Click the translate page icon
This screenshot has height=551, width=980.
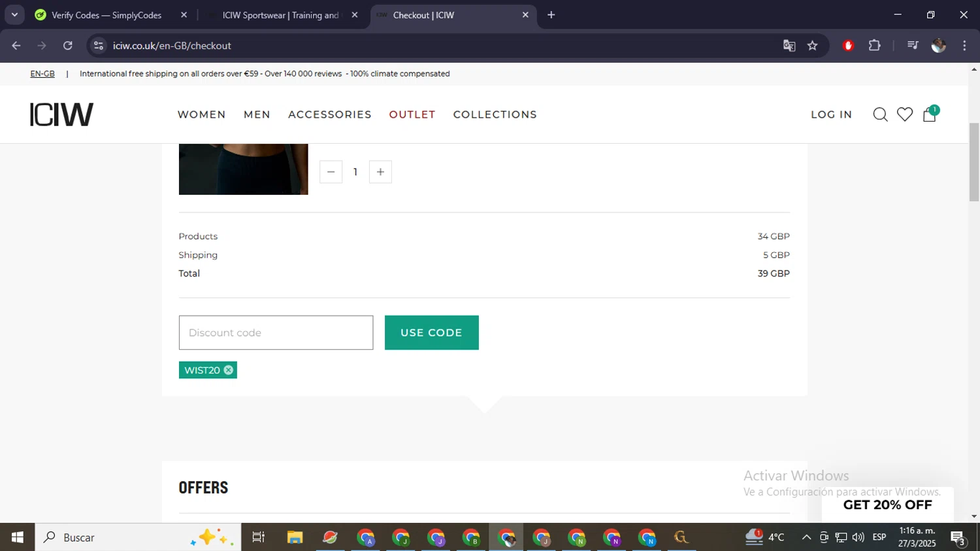click(789, 46)
